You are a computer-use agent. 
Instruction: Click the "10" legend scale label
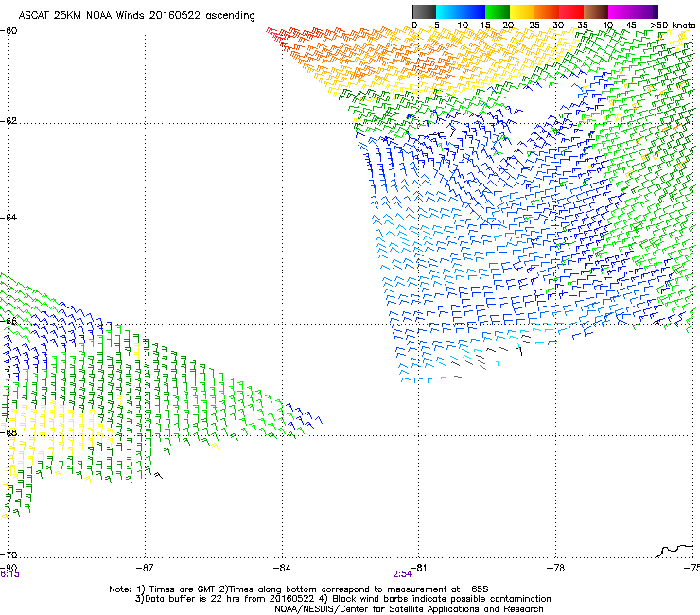[463, 26]
